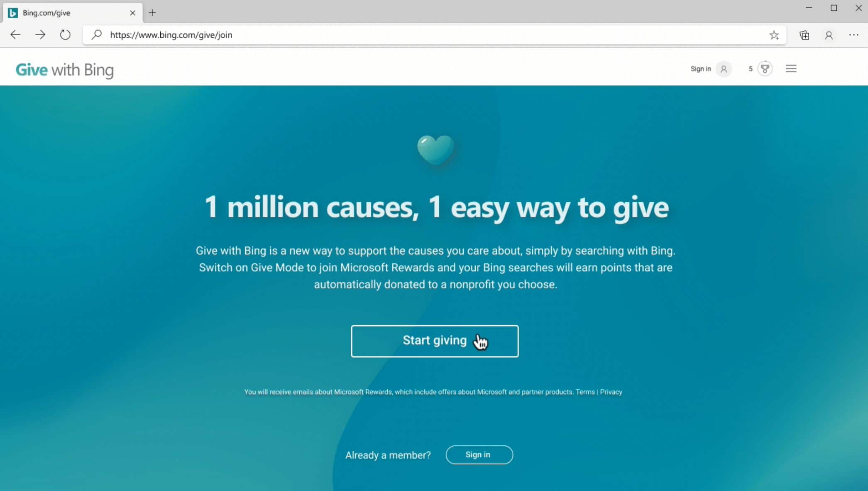Click the browser address bar
Screen dimensions: 868x491
[x=435, y=34]
